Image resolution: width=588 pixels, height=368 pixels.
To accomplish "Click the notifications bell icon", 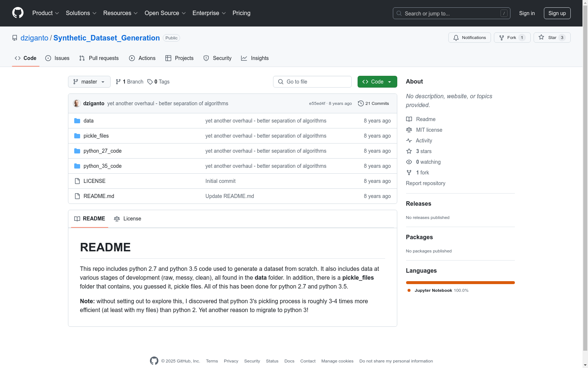I will pos(456,38).
